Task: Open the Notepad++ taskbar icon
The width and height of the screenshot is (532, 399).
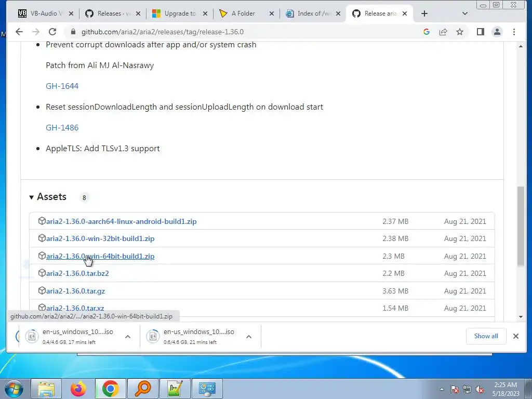Action: pos(175,389)
